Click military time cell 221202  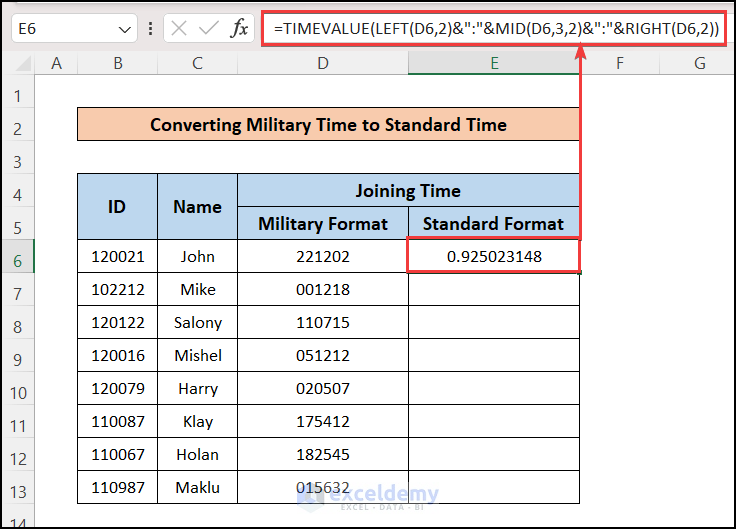tap(323, 256)
